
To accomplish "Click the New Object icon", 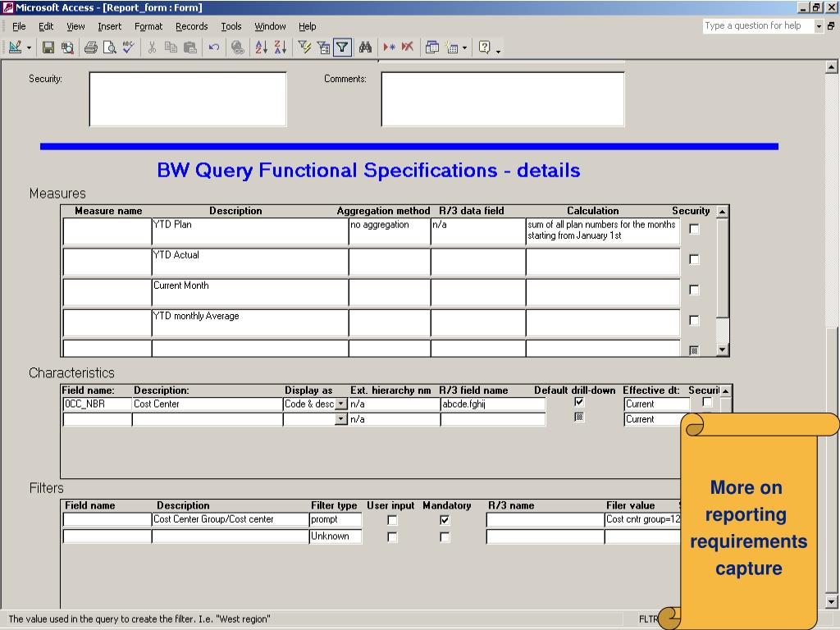I will (x=452, y=48).
